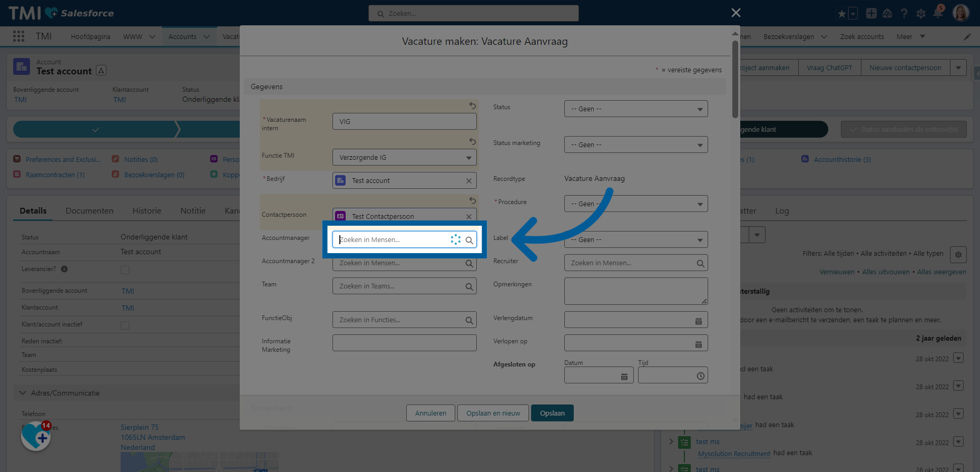Click the Annuleren button
The width and height of the screenshot is (980, 472).
(x=430, y=413)
